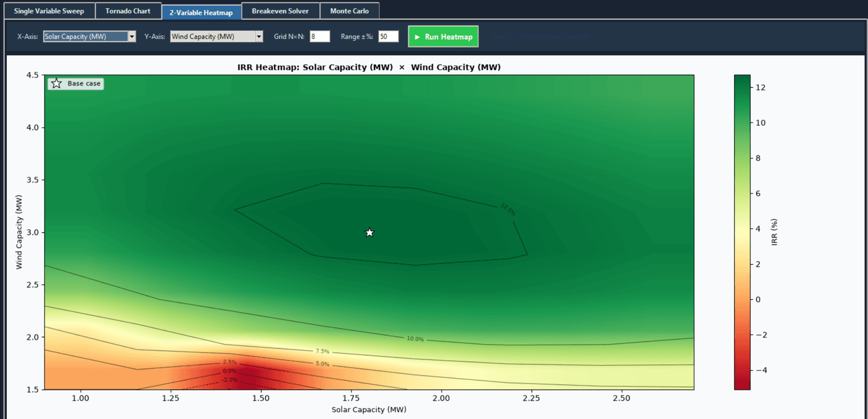Select the 2-Variable Heatmap tab
Viewport: 868px width, 419px height.
point(201,12)
